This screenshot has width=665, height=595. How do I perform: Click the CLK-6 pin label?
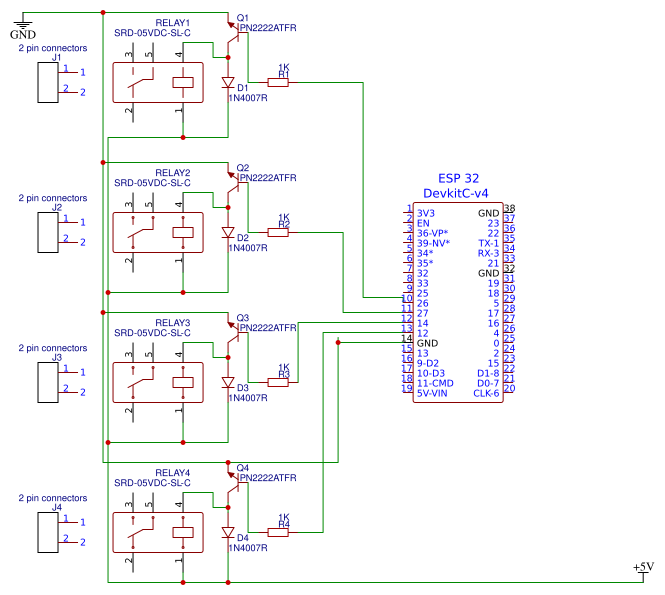pos(486,393)
